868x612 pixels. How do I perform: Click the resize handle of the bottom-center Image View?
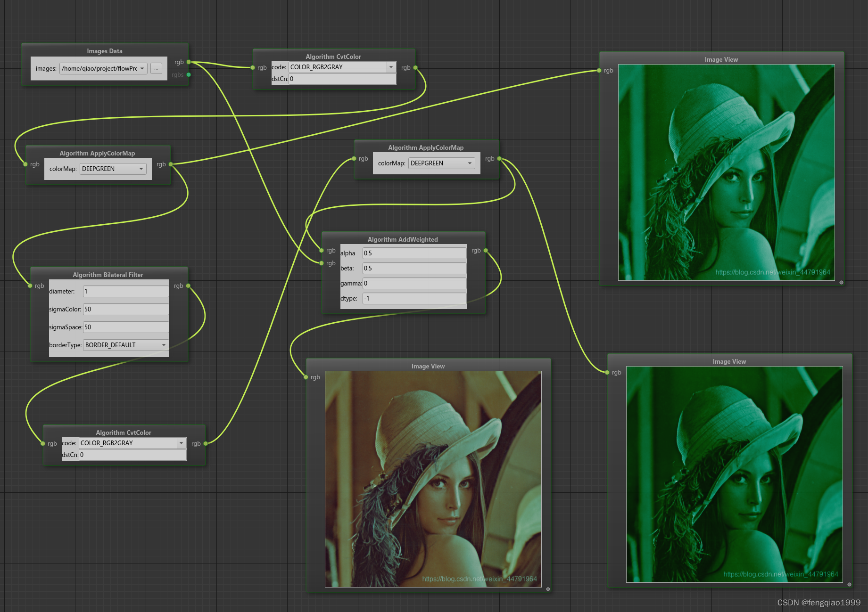coord(548,589)
